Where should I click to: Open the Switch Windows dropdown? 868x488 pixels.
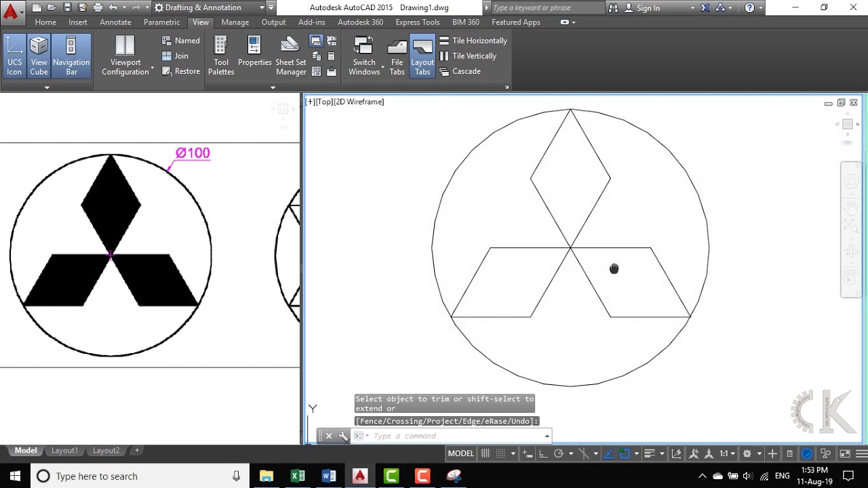point(364,56)
